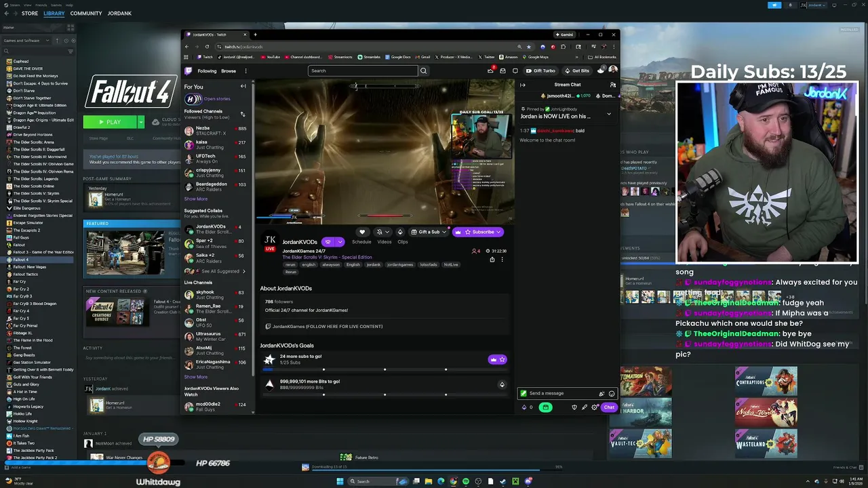
Task: Open chat moderator shield icon
Action: (574, 407)
